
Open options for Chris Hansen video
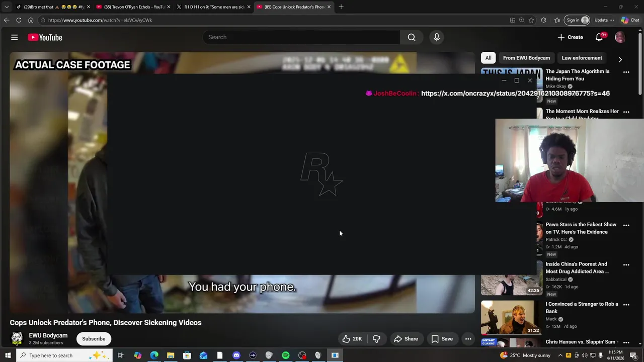(626, 343)
